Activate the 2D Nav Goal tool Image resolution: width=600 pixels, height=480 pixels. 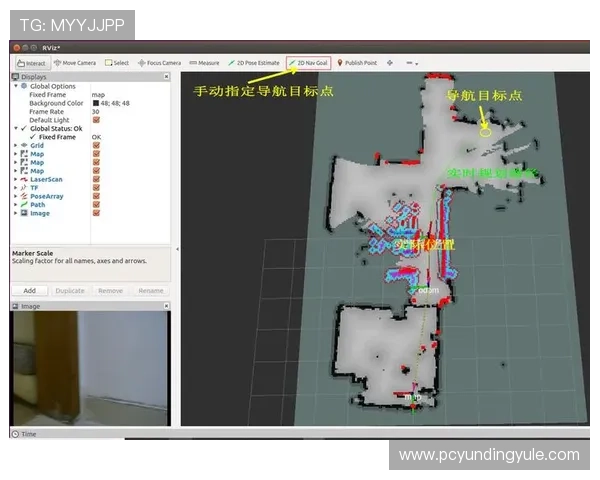point(308,63)
